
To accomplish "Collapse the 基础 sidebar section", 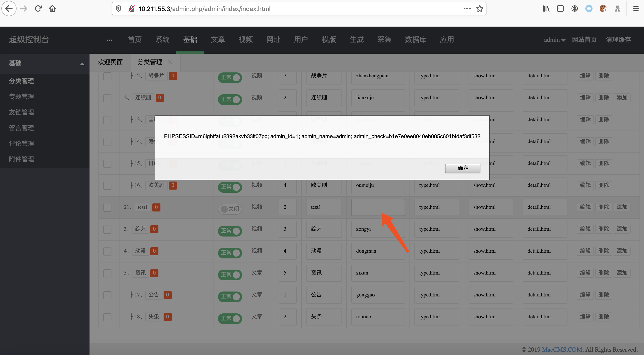I will tap(82, 64).
